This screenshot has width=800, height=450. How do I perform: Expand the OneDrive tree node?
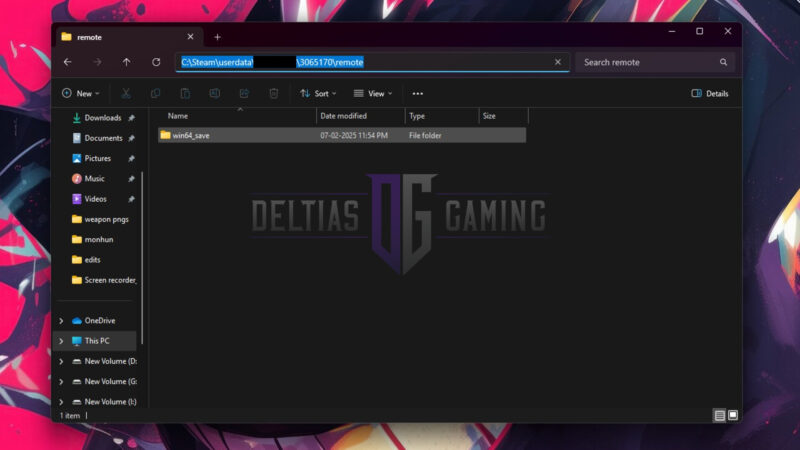(x=61, y=321)
